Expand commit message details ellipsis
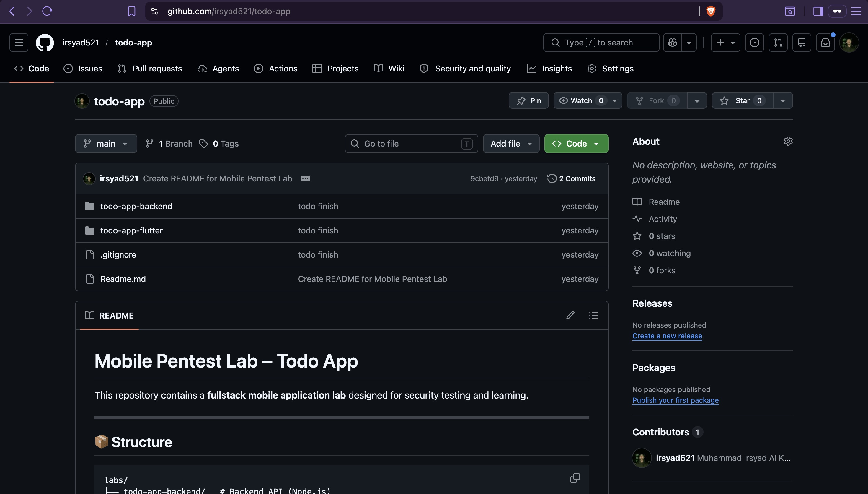The image size is (868, 494). (305, 178)
